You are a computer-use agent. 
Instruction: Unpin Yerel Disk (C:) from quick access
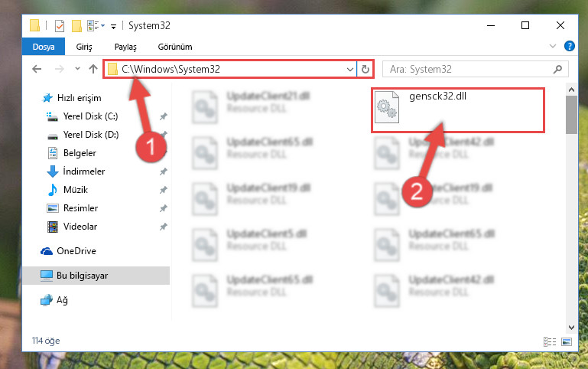point(163,116)
